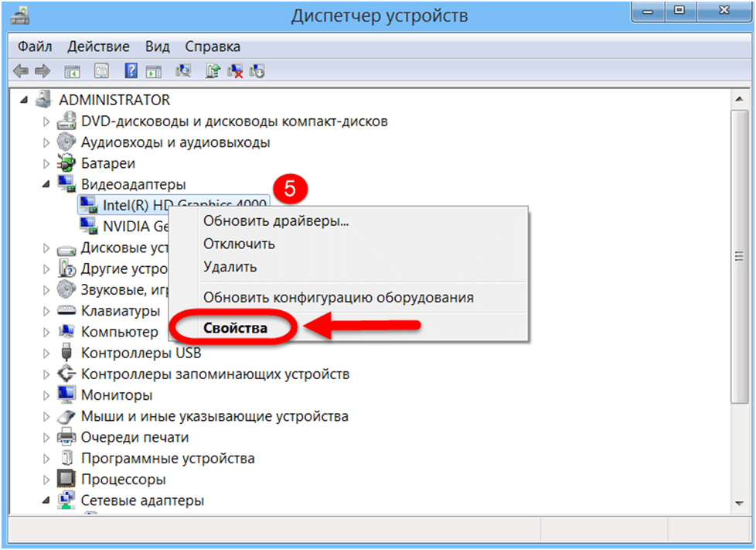756x550 pixels.
Task: Select the Процессоры label
Action: 124,479
